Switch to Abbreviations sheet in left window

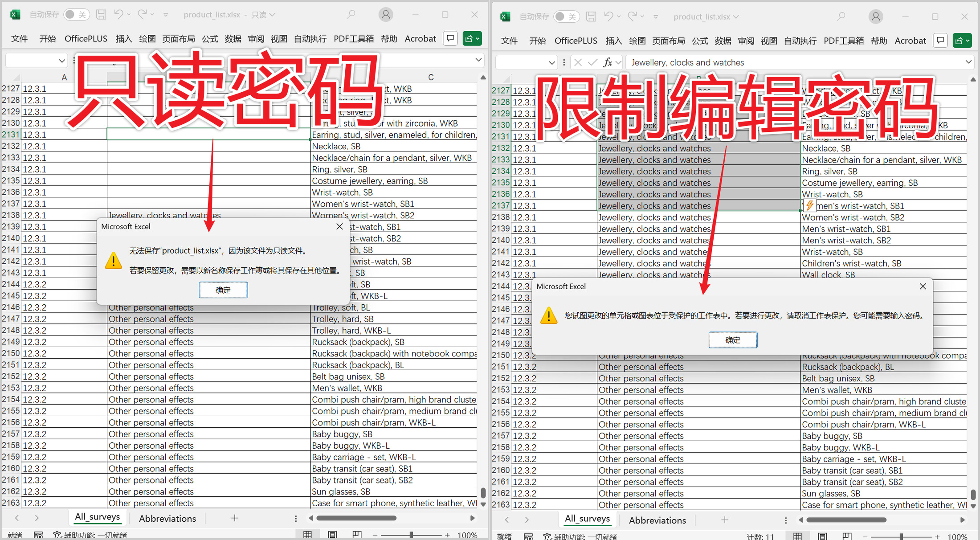[x=167, y=519]
